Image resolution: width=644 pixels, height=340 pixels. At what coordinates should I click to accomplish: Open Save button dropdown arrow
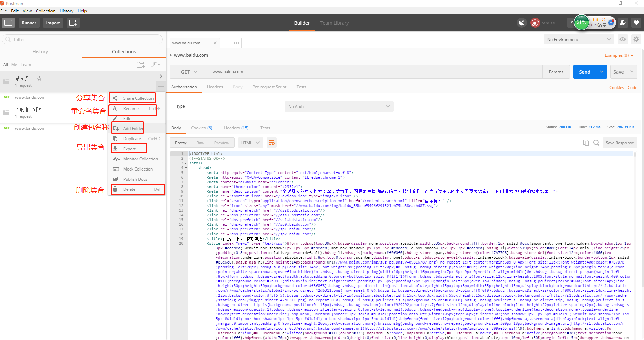[632, 72]
